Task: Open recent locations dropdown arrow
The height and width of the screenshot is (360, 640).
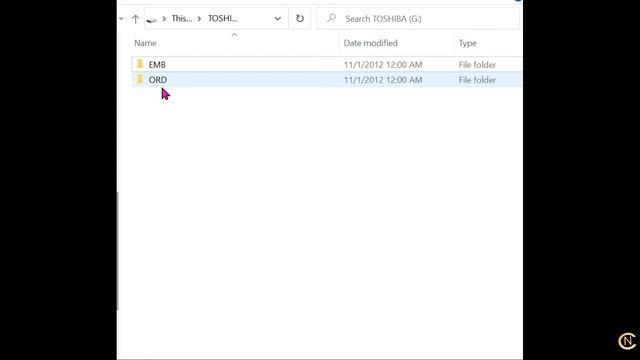Action: [x=121, y=18]
